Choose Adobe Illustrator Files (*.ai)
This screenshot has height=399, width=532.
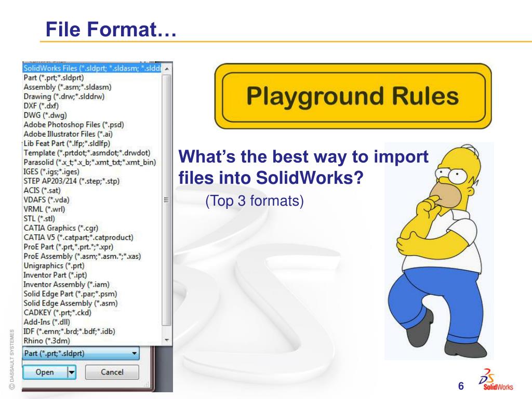(92, 134)
